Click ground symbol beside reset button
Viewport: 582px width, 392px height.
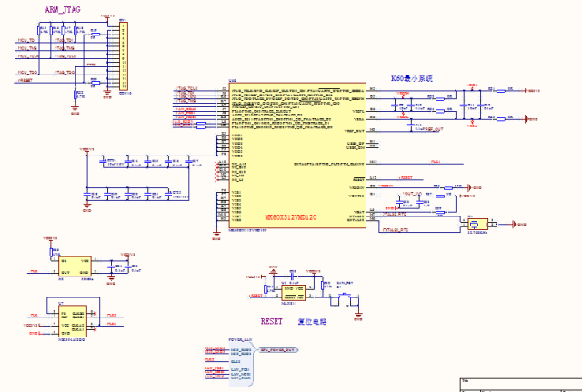point(358,315)
